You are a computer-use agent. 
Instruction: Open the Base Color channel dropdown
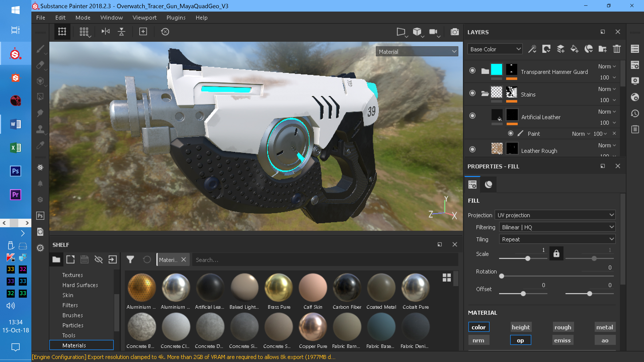(495, 49)
